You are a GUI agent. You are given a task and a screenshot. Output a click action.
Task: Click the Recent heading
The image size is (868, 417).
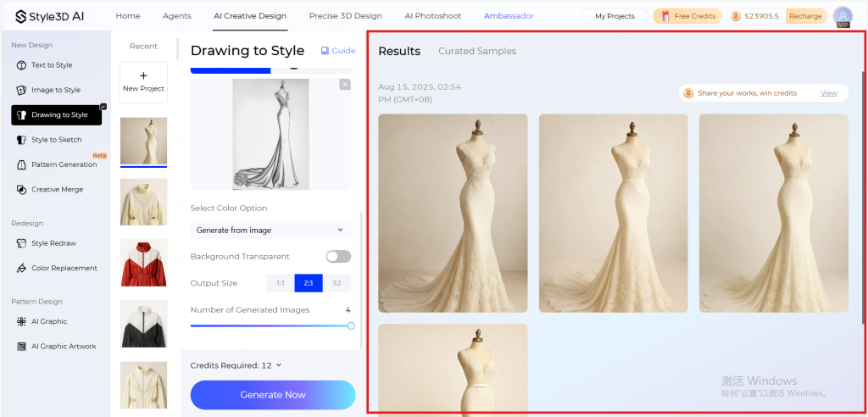(x=143, y=47)
